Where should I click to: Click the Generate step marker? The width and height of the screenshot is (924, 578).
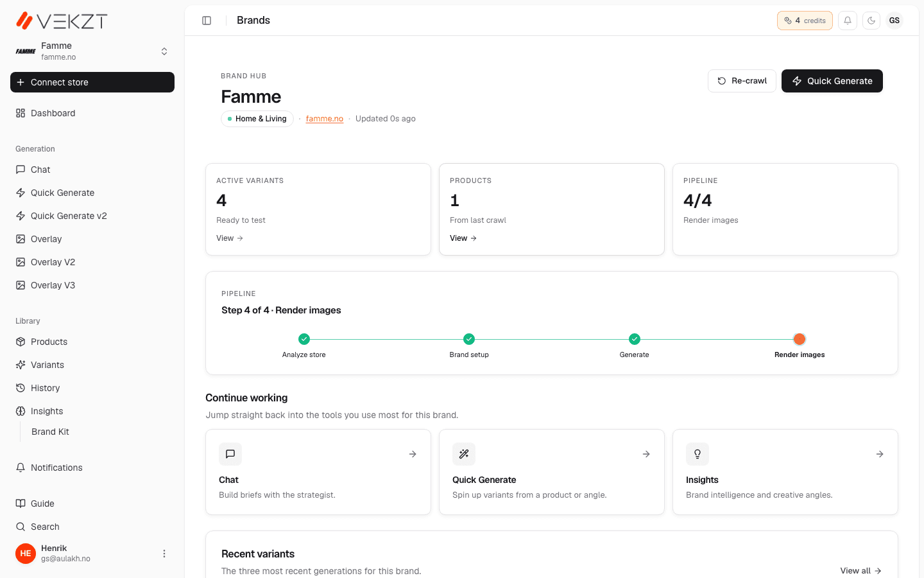pos(635,339)
